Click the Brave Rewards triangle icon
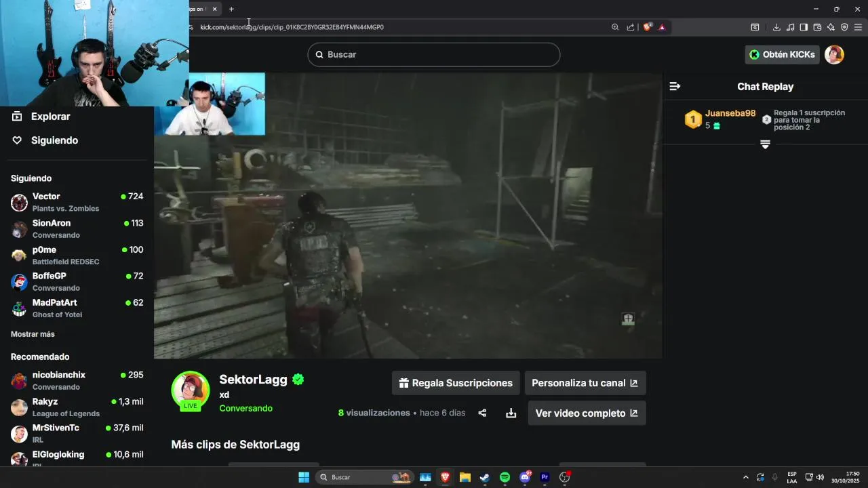868x488 pixels. click(662, 27)
